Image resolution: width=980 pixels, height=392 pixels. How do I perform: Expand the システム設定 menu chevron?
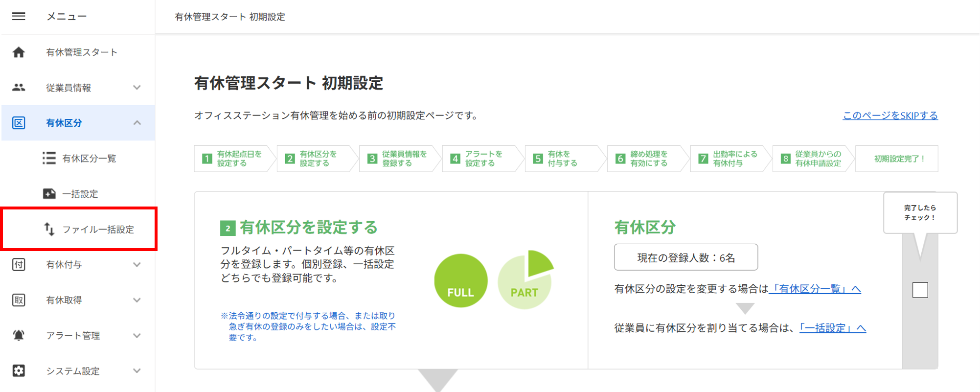(137, 371)
